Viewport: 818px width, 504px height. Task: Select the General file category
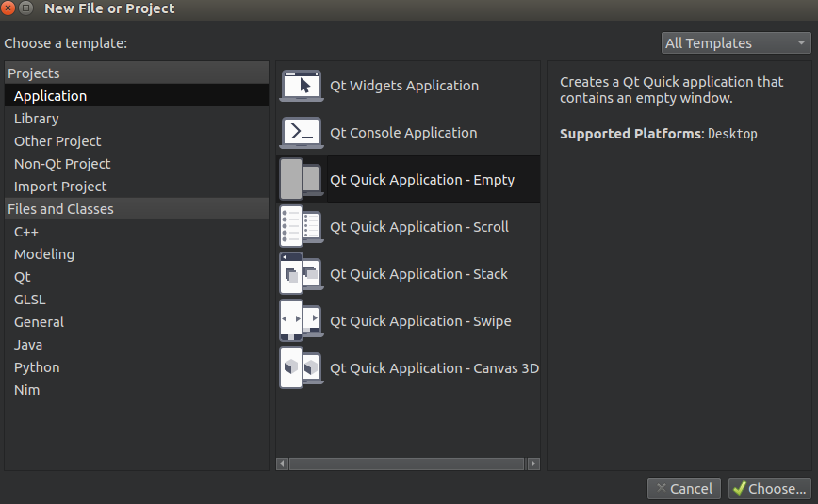click(x=136, y=322)
